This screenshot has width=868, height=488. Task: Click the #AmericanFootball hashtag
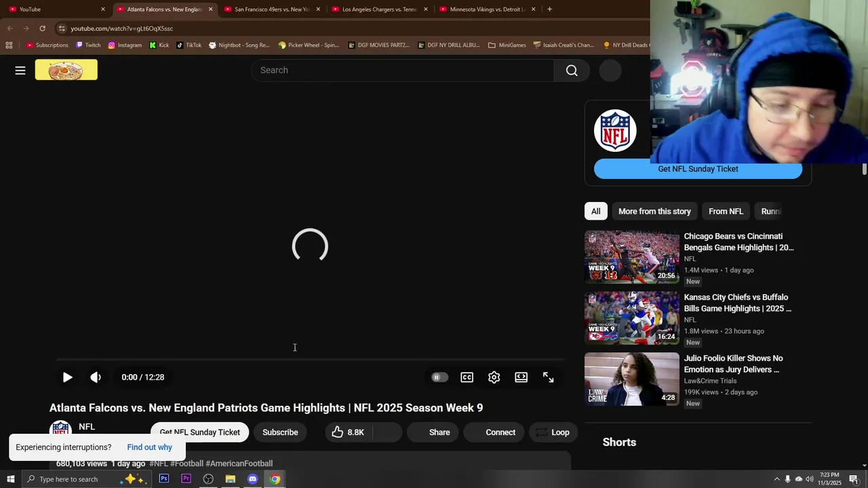pyautogui.click(x=239, y=464)
